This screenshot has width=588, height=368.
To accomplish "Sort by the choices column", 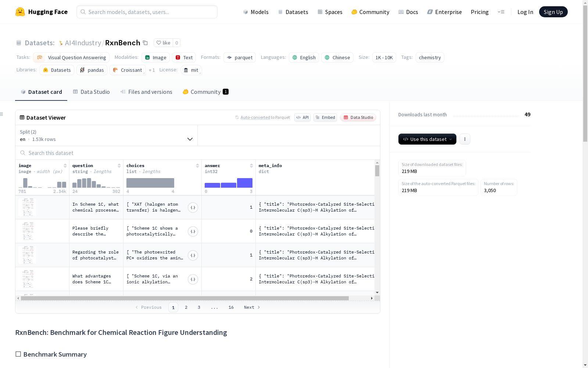I will tap(197, 166).
